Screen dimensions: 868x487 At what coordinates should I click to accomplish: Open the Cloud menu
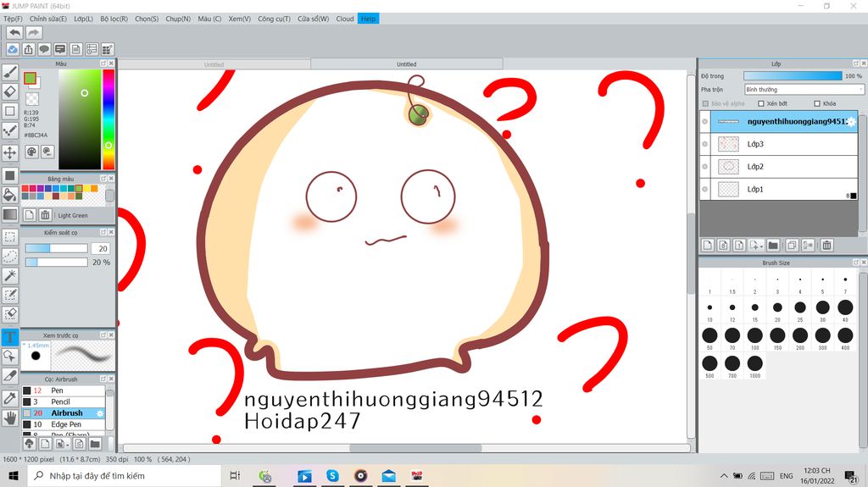345,19
